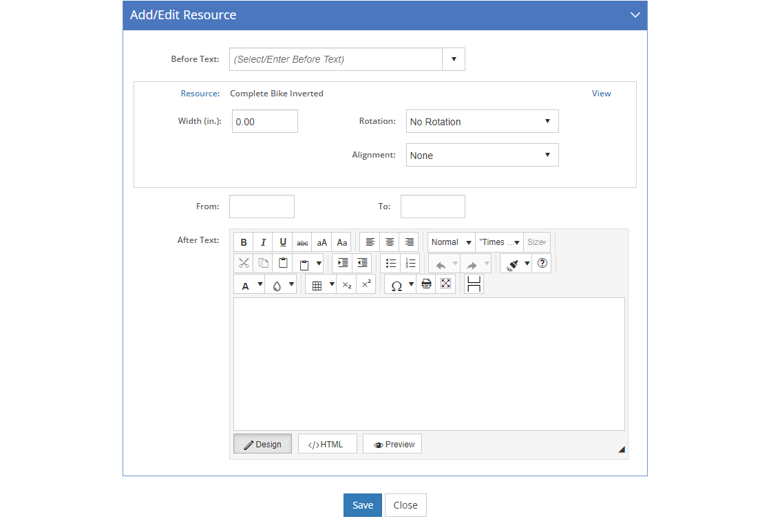The image size is (771, 532).
Task: Decrease indent of paragraph
Action: coord(362,264)
